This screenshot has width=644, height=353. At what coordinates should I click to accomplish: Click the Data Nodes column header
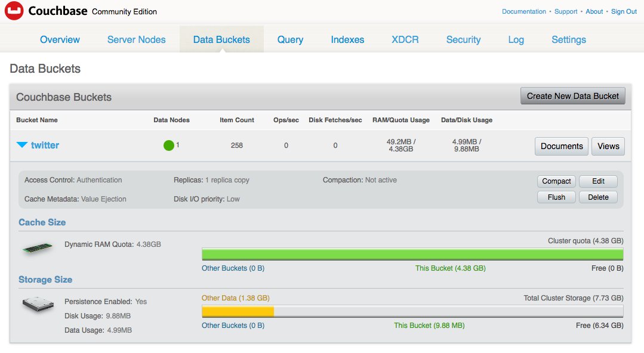coord(172,120)
